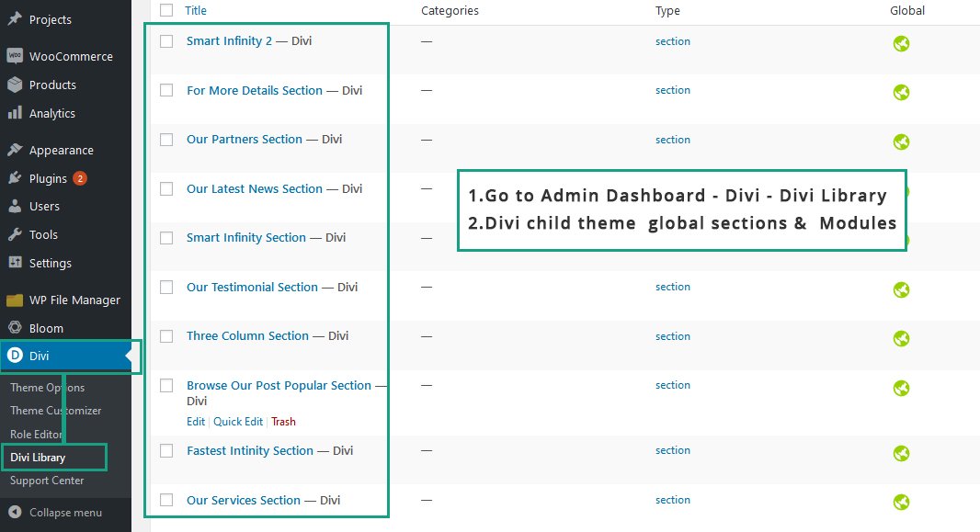Click global globe icon for Smart Infinity 2
The width and height of the screenshot is (980, 532).
(901, 43)
